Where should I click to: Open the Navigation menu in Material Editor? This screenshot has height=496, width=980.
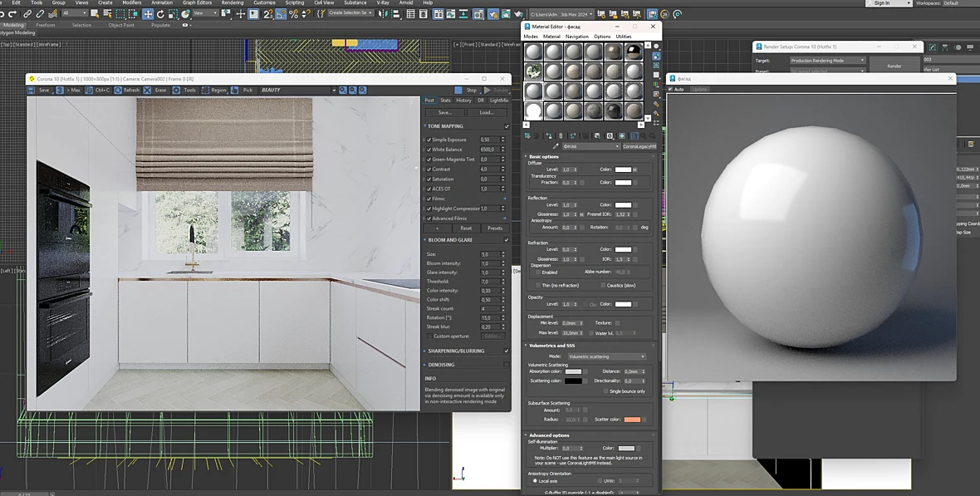[576, 37]
